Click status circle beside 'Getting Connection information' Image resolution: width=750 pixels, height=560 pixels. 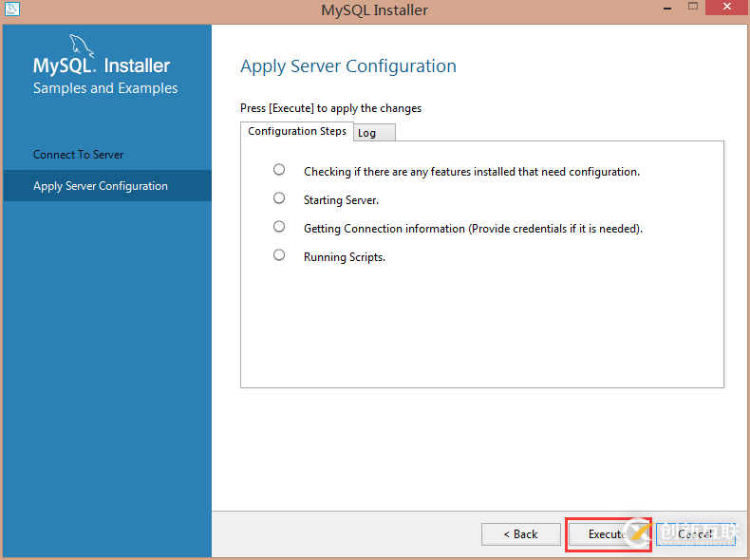point(279,227)
